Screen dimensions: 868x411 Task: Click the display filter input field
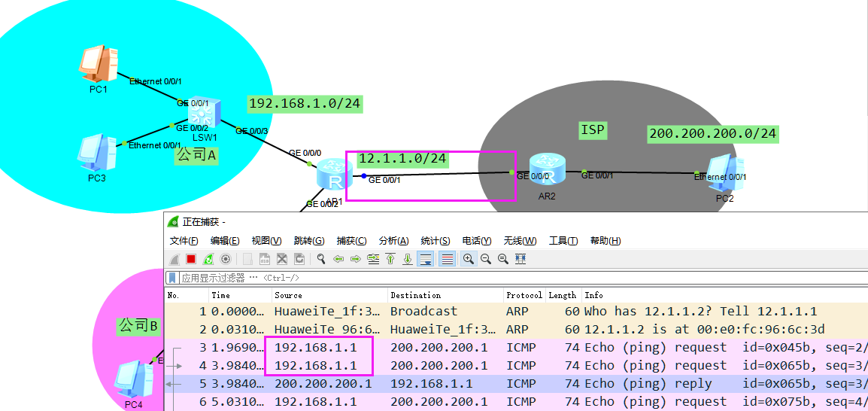(x=451, y=278)
